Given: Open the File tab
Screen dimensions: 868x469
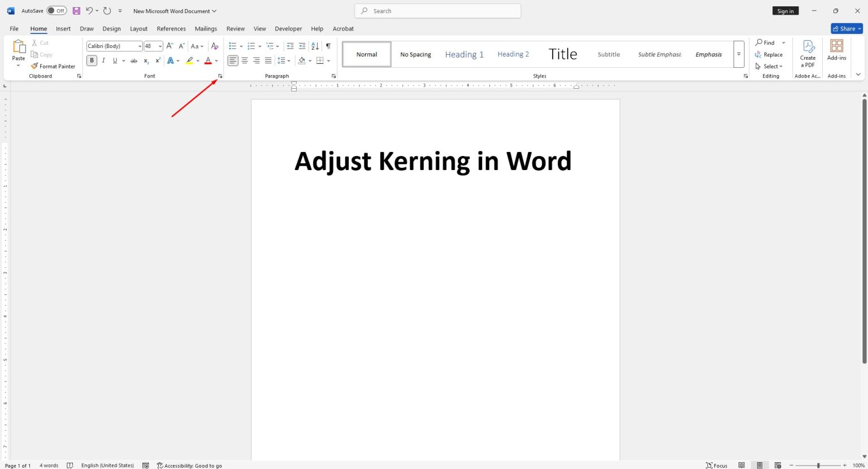Looking at the screenshot, I should [14, 28].
